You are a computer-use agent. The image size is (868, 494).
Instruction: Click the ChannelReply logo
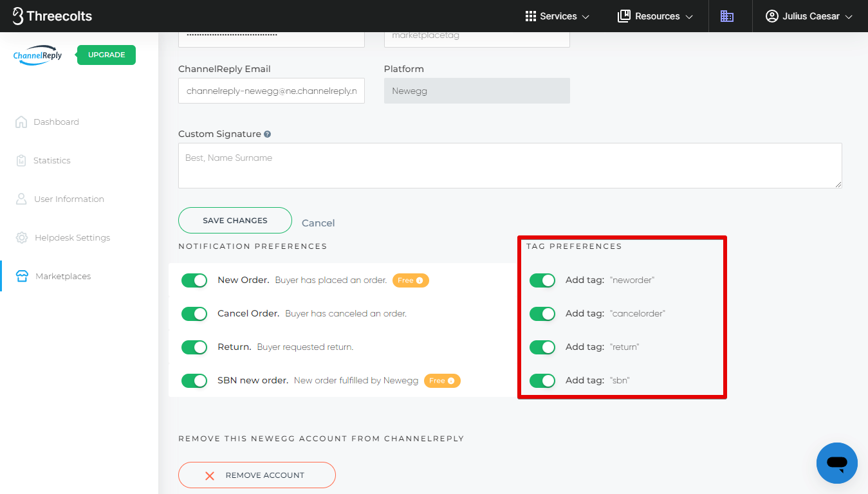pyautogui.click(x=38, y=55)
